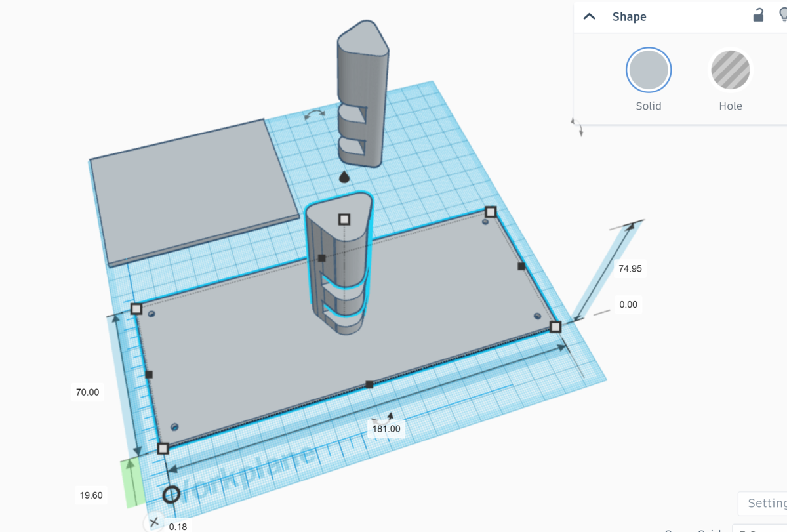Click the white corner handle at the plate's near corner
This screenshot has width=787, height=532.
pos(162,449)
